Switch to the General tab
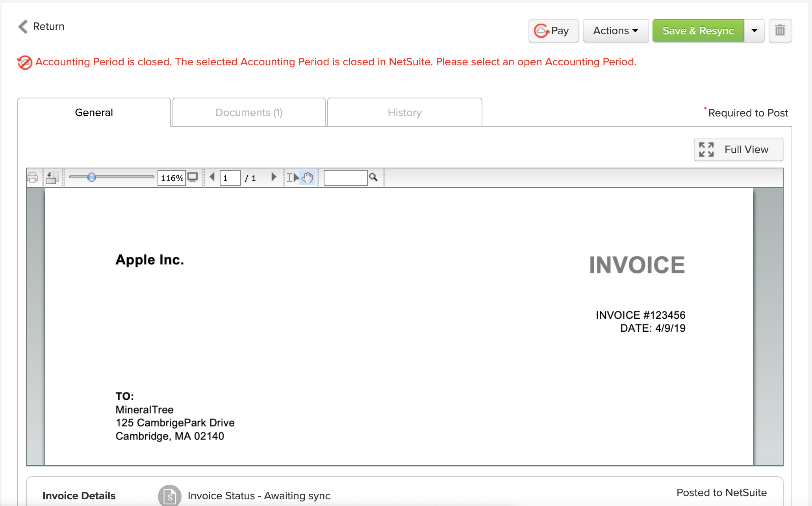The height and width of the screenshot is (506, 812). tap(94, 113)
